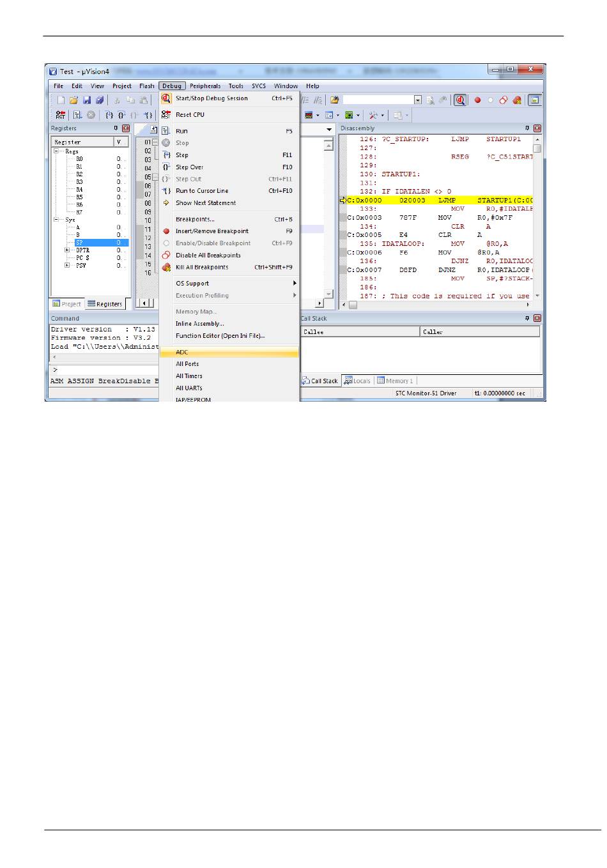Open the toolbox wrench toolbar dropdown
The height and width of the screenshot is (868, 607).
(x=383, y=116)
